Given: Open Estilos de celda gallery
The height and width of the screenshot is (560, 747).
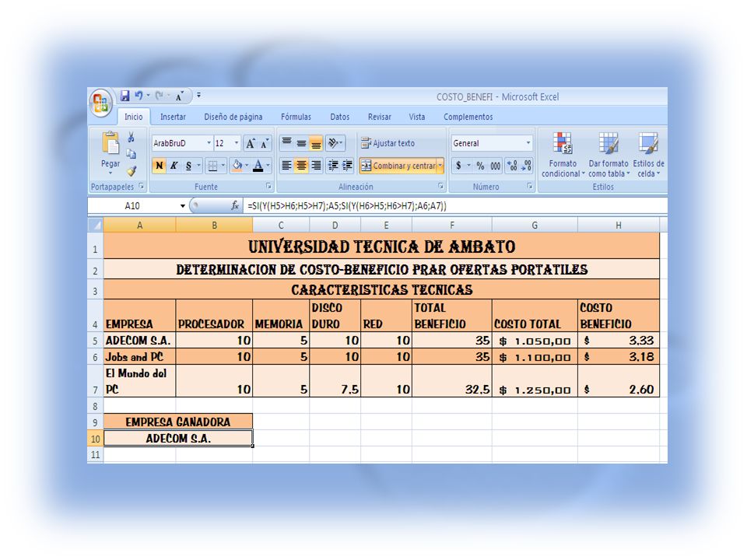Looking at the screenshot, I should pos(648,155).
